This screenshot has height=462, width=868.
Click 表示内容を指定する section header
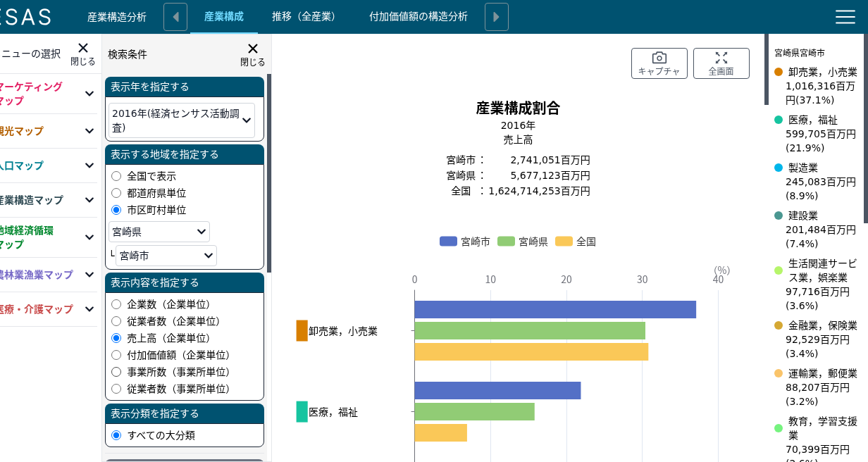coord(185,282)
